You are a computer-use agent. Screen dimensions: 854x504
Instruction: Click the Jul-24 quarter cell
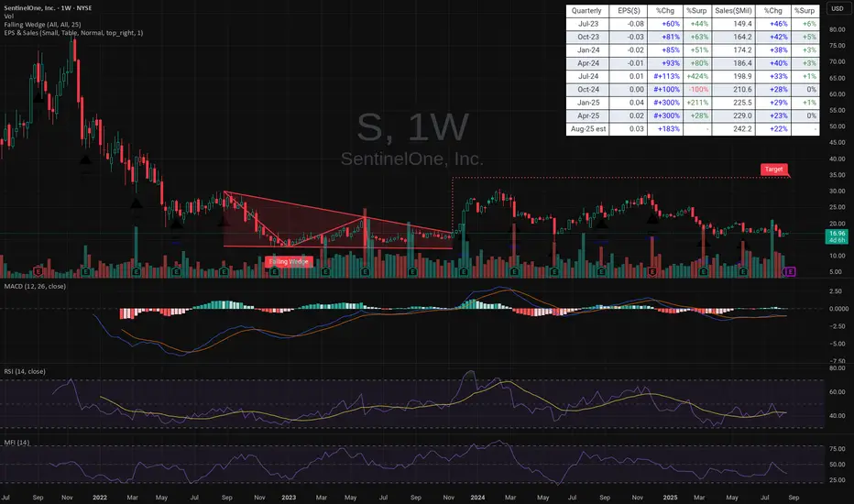click(x=587, y=76)
